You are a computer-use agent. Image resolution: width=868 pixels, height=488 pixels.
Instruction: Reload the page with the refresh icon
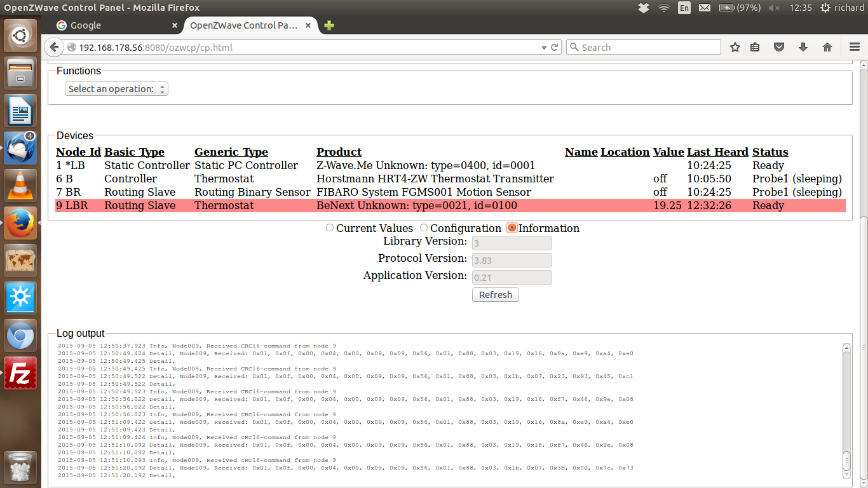coord(554,47)
